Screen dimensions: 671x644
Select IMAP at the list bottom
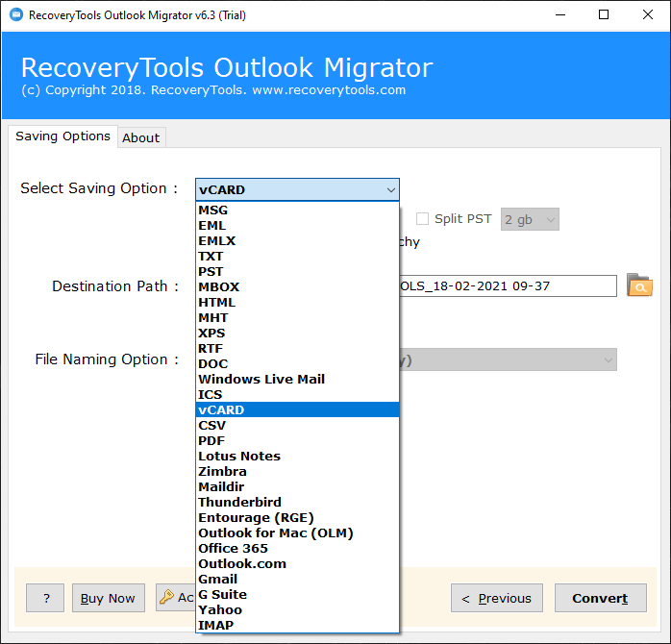click(297, 626)
